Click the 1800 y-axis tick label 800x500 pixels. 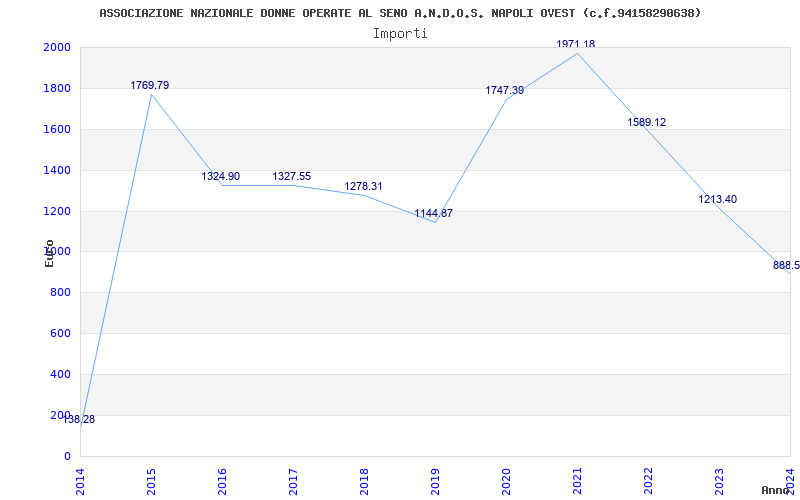tap(57, 88)
